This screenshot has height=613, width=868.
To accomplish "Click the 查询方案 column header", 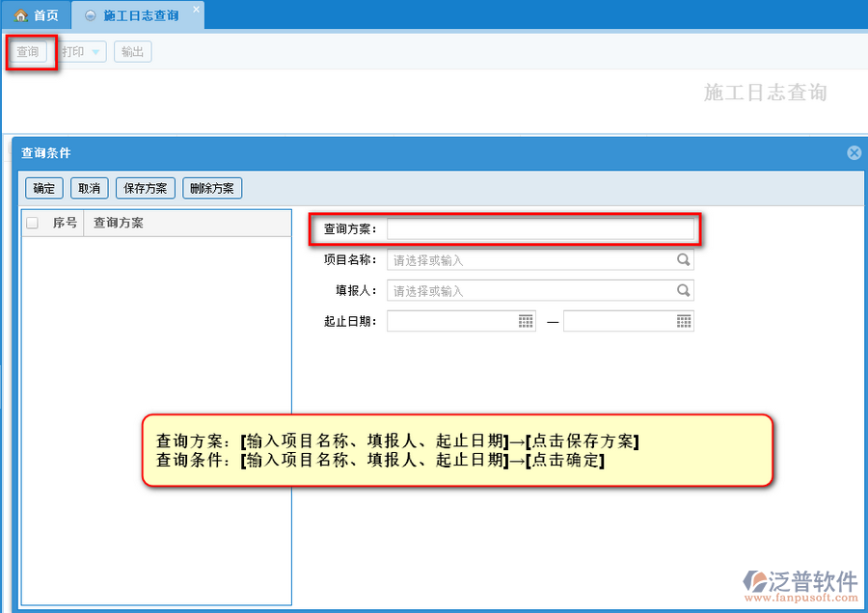I will [187, 223].
